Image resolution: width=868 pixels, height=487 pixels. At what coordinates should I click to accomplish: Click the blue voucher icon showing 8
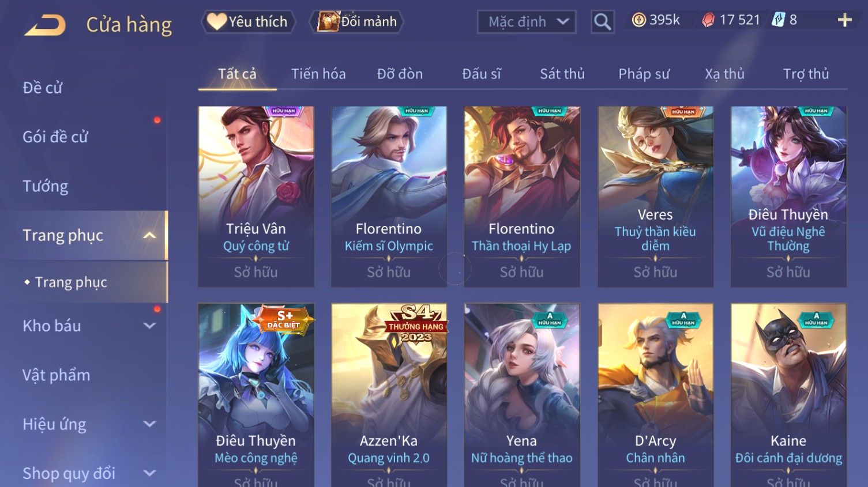point(779,20)
